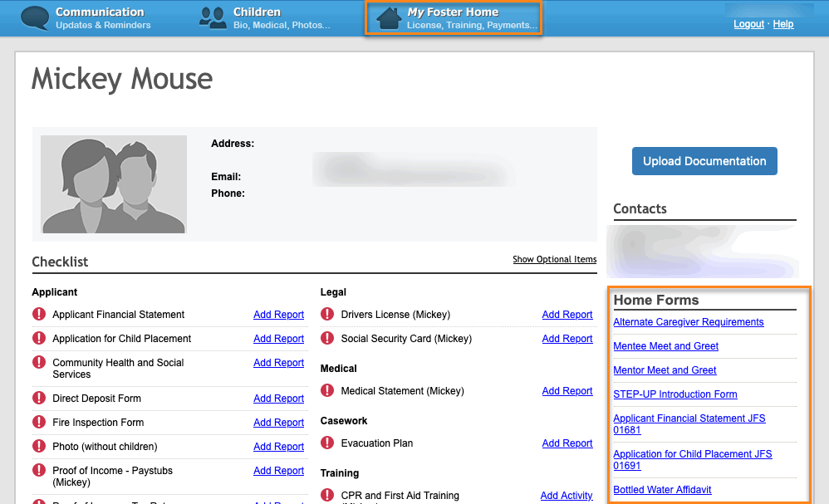
Task: Click red alert icon beside Applicant Financial Statement
Action: click(39, 314)
